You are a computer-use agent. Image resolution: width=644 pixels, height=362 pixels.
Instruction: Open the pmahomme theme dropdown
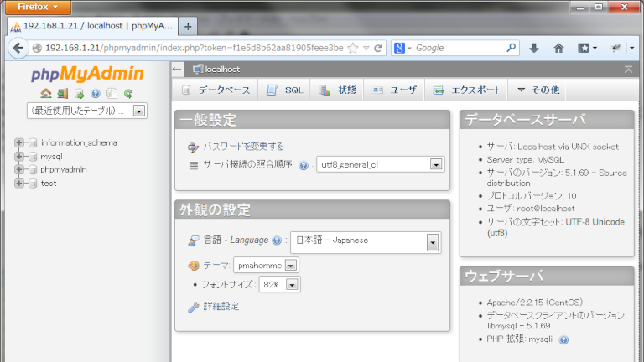point(266,265)
